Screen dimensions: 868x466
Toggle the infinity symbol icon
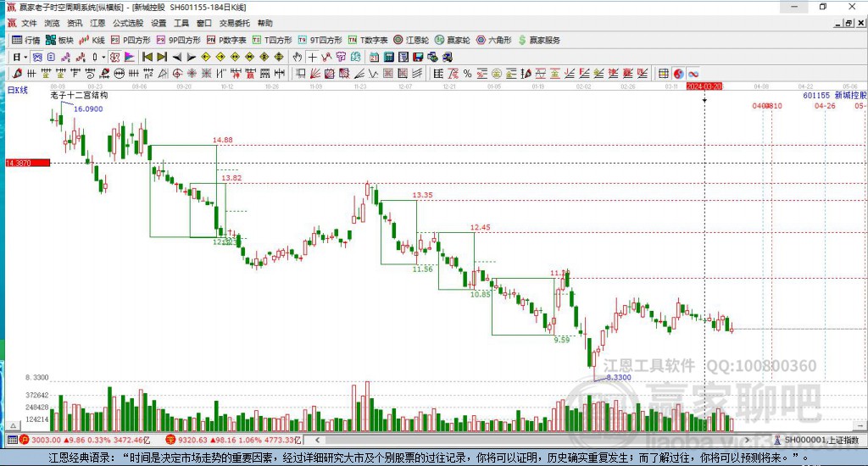[693, 74]
